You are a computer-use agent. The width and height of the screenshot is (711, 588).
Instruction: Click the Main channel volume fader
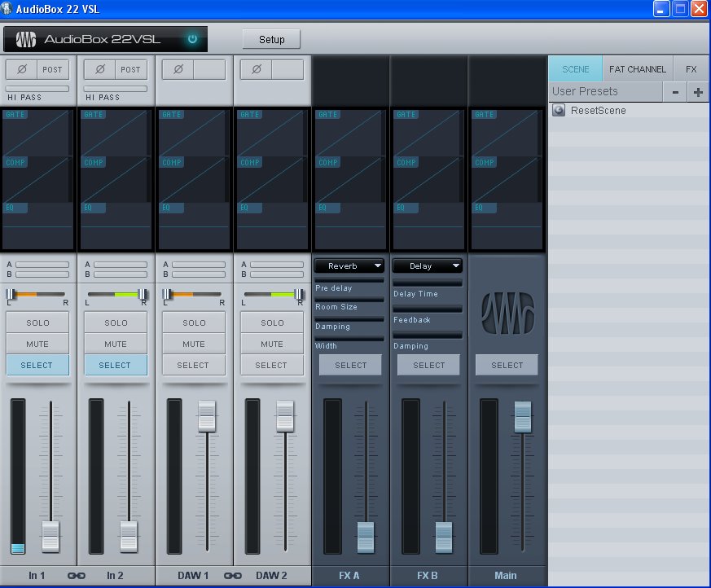coord(523,416)
